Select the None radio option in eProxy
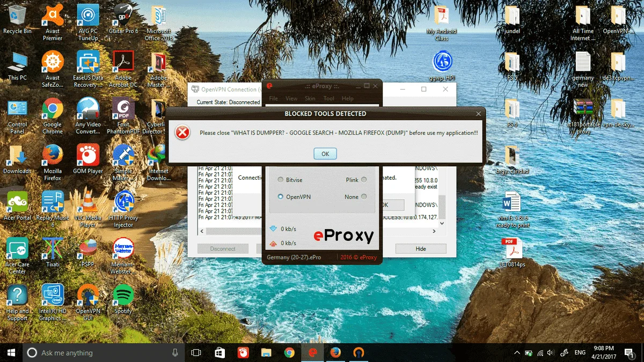The height and width of the screenshot is (362, 644). coord(364,197)
